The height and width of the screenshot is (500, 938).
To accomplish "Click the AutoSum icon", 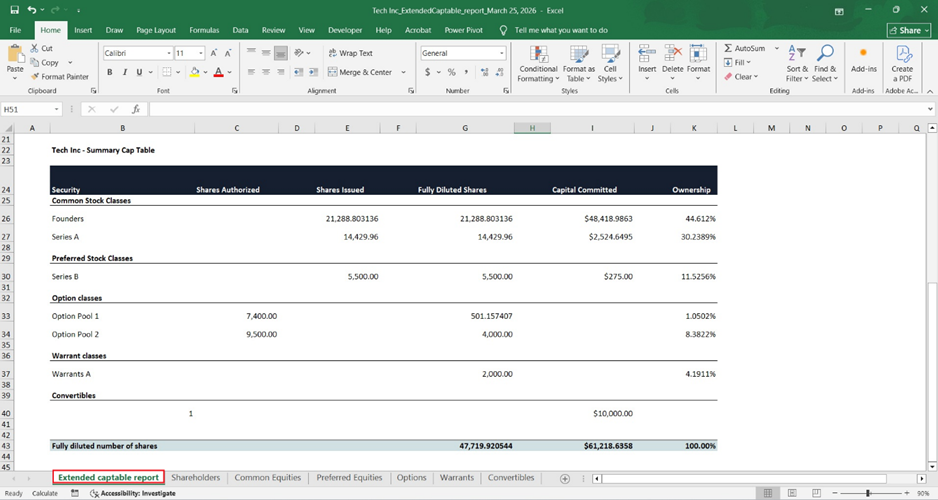I will [x=727, y=48].
